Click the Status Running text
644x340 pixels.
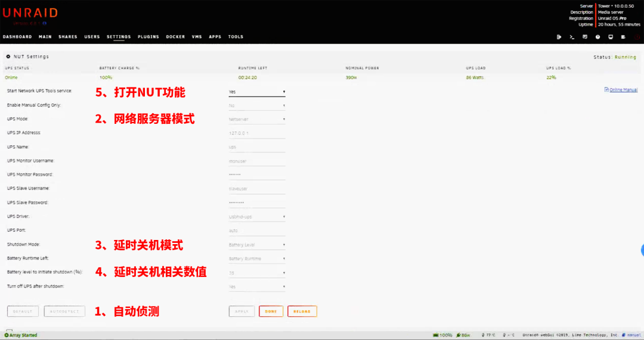(615, 57)
